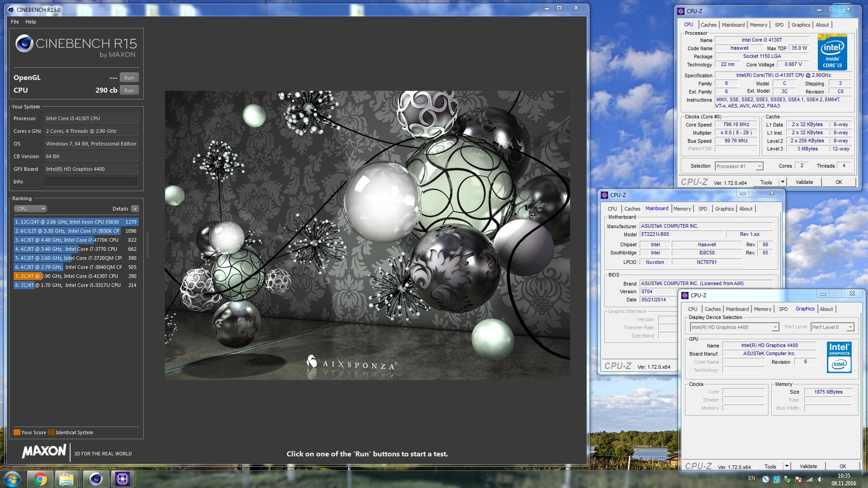Open the Processor #1 selection dropdown

pos(739,166)
